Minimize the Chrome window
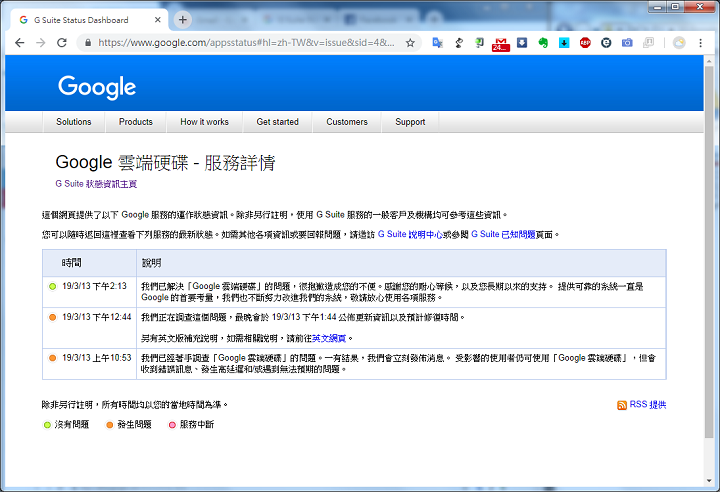Screen dimensions: 720x492 [658, 7]
